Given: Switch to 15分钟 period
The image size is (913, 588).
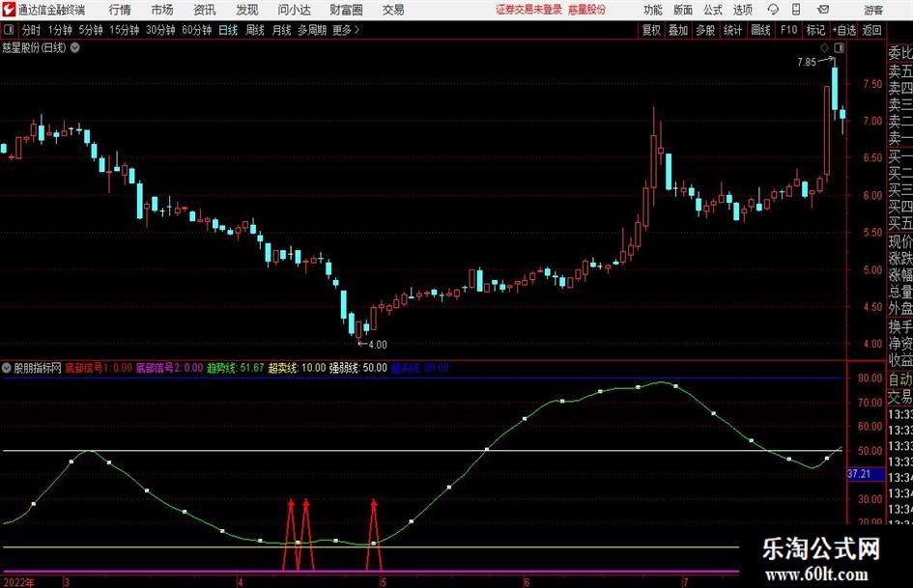Looking at the screenshot, I should 125,30.
